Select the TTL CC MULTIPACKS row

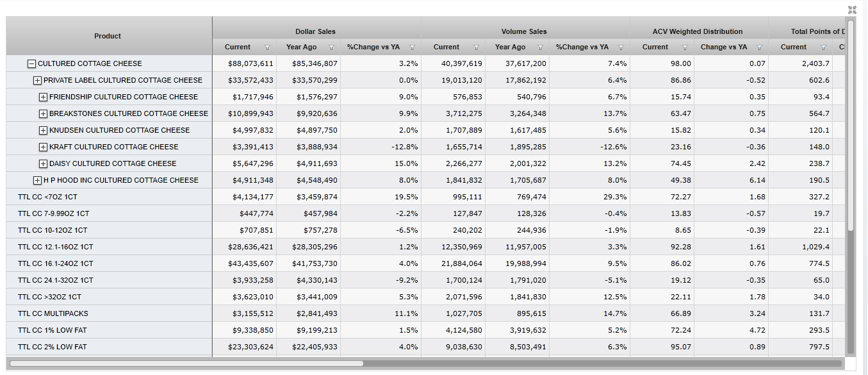(53, 314)
